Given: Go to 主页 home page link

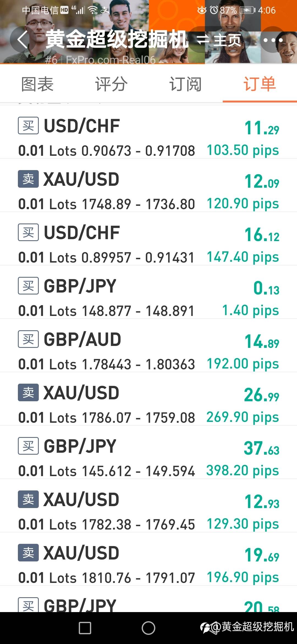Looking at the screenshot, I should click(x=227, y=40).
